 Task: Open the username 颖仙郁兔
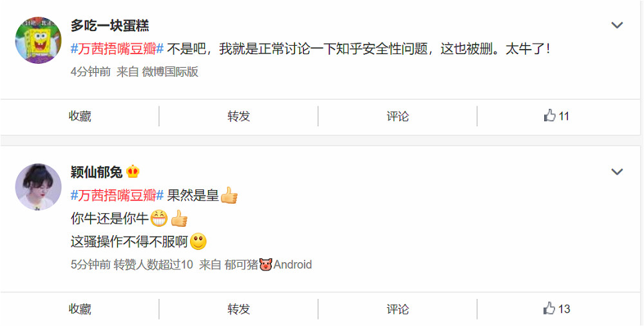coord(97,172)
